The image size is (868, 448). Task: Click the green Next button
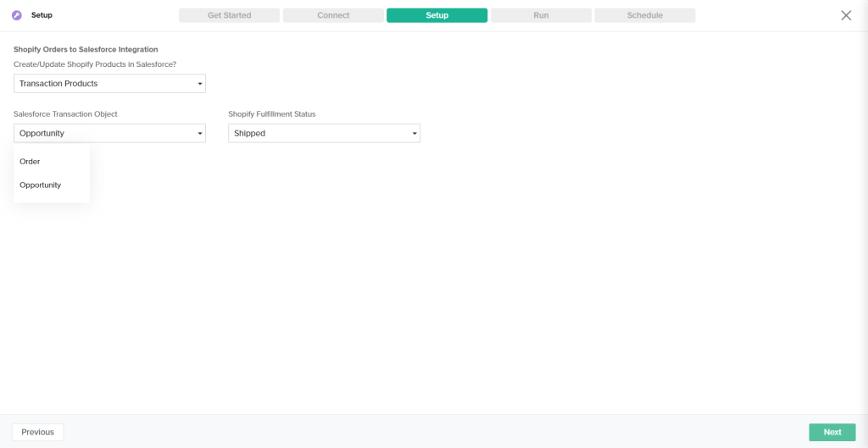pos(832,432)
